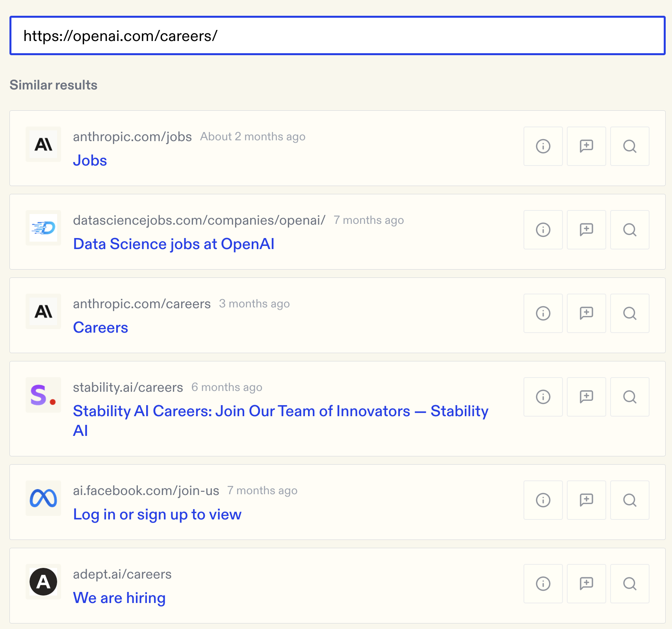Open the "We are hiring" link
This screenshot has height=629, width=672.
coord(119,598)
